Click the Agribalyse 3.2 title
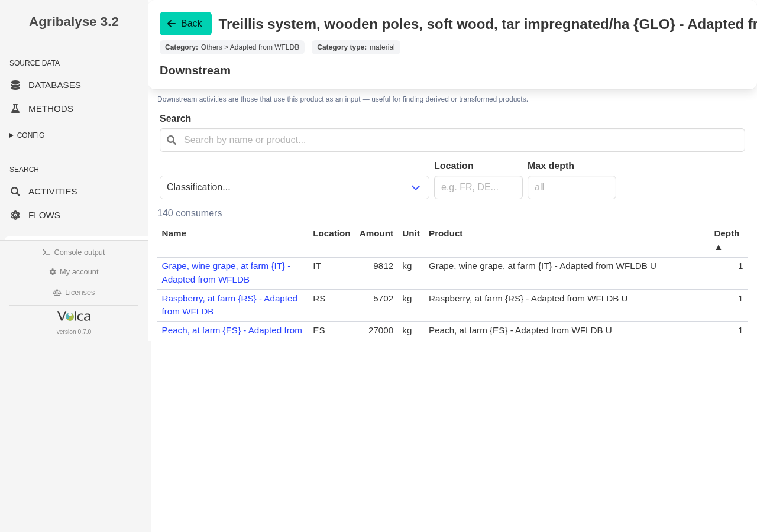Viewport: 757px width, 532px height. pyautogui.click(x=74, y=22)
